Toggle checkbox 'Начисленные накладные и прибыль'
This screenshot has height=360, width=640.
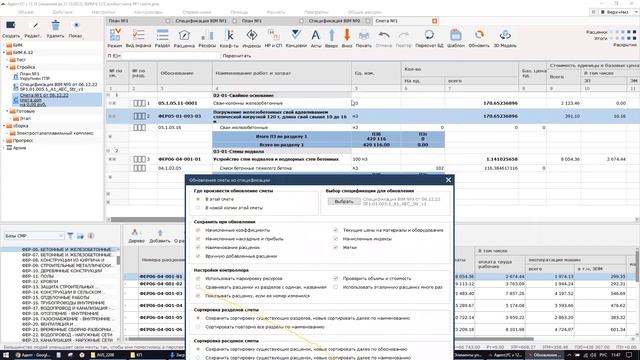tap(198, 239)
